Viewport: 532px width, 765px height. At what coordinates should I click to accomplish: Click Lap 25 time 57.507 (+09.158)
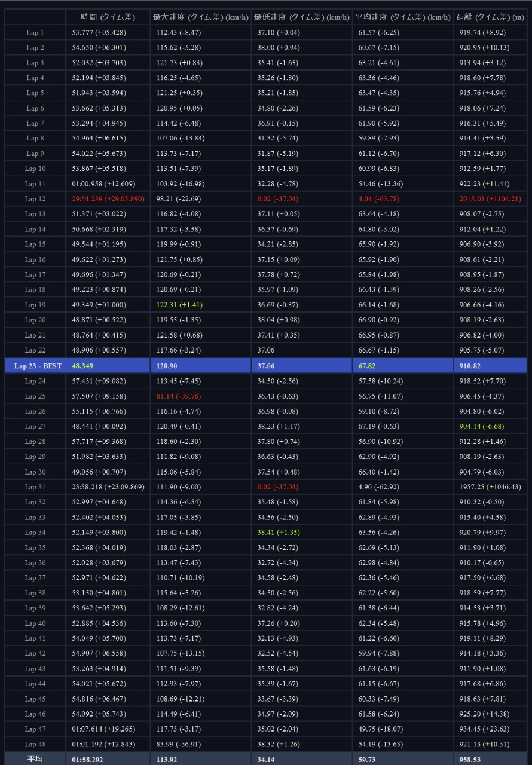click(99, 396)
